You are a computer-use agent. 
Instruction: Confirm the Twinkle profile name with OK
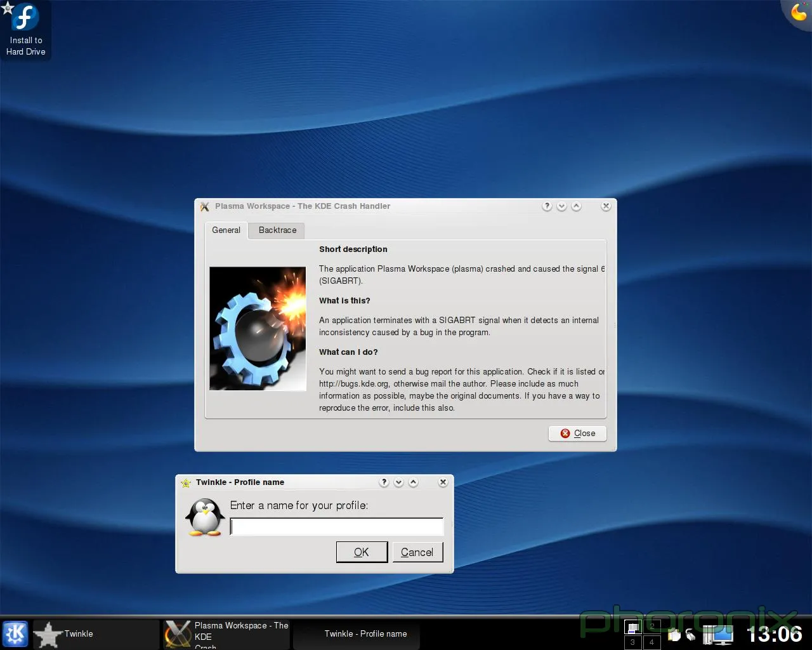click(362, 552)
